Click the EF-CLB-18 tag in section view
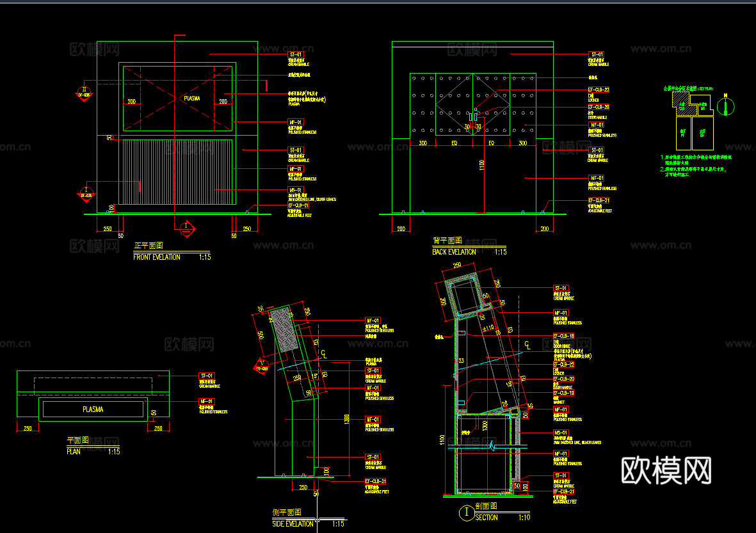Screen dimensions: 756x533 pyautogui.click(x=563, y=336)
